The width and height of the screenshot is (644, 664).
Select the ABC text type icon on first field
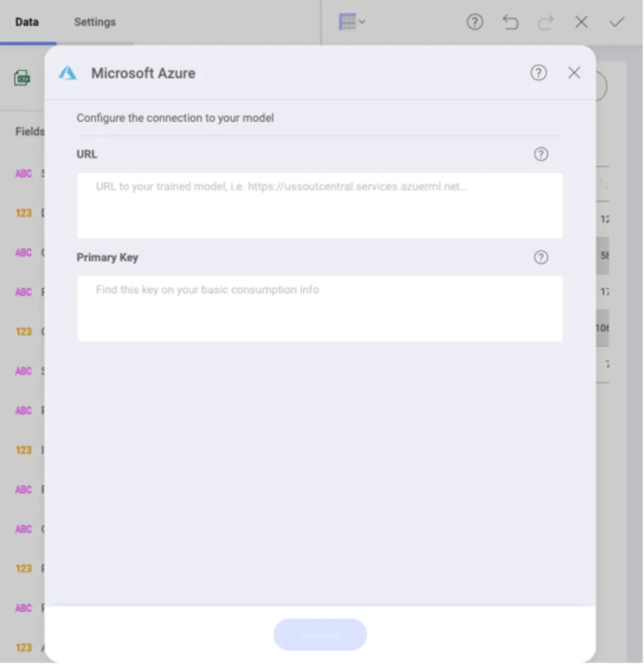tap(23, 173)
